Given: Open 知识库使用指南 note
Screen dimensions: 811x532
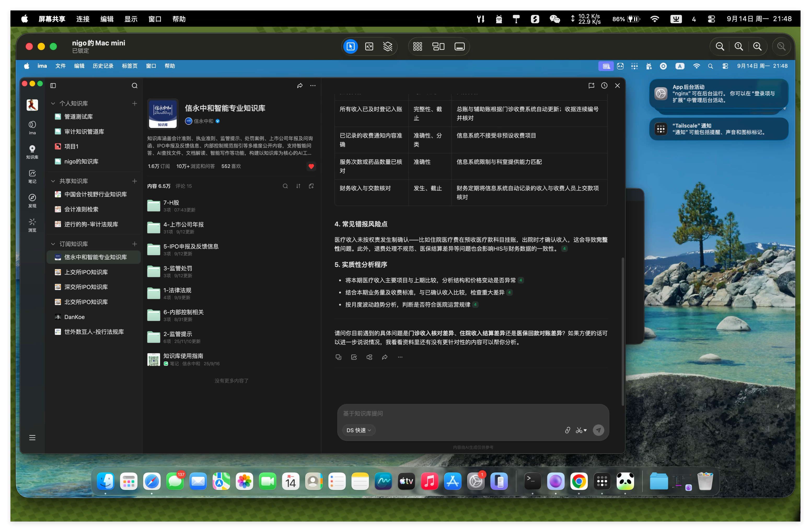Looking at the screenshot, I should (x=231, y=359).
